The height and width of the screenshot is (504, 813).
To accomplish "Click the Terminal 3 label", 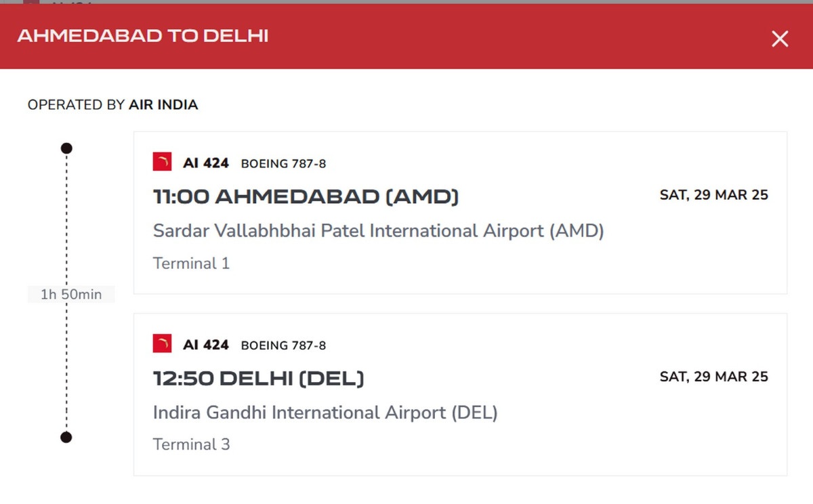I will (x=191, y=445).
